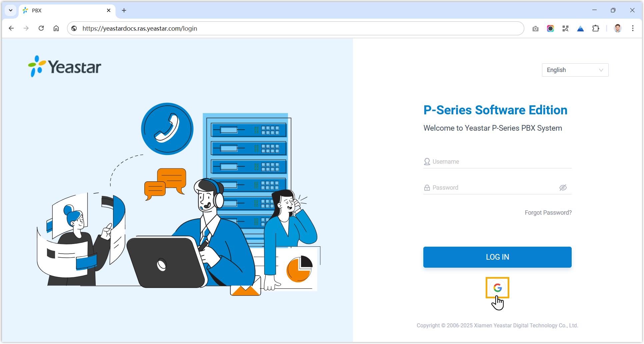644x344 pixels.
Task: Click the screenshot camera extension icon
Action: (x=535, y=29)
